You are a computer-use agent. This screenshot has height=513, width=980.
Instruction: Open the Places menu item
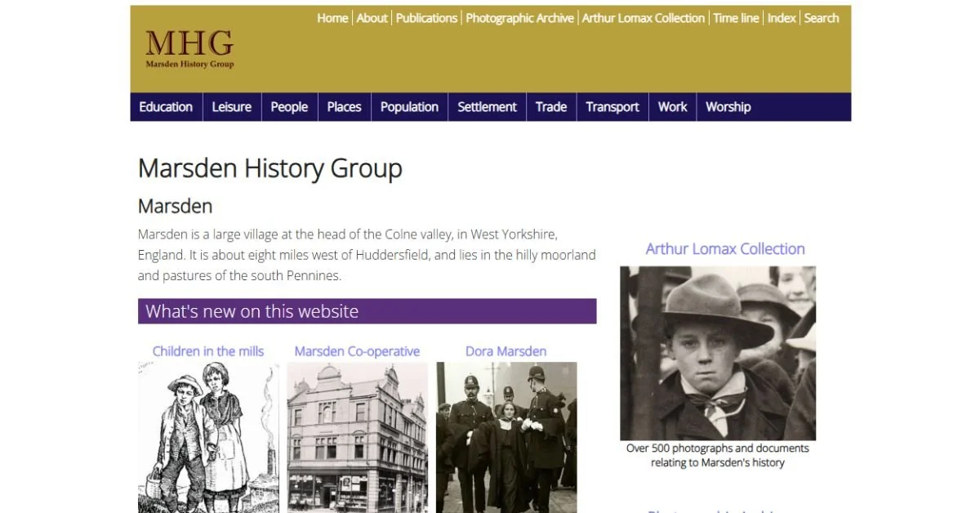(x=344, y=107)
